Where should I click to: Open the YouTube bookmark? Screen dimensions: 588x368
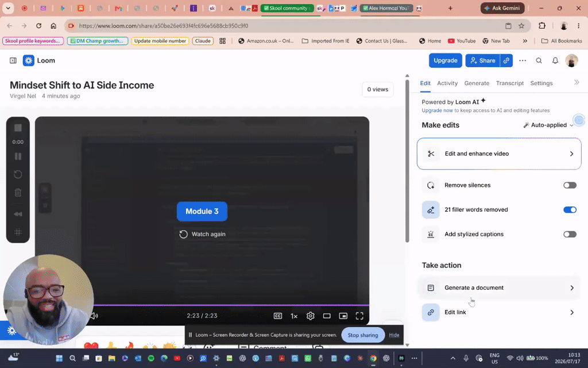coord(462,41)
